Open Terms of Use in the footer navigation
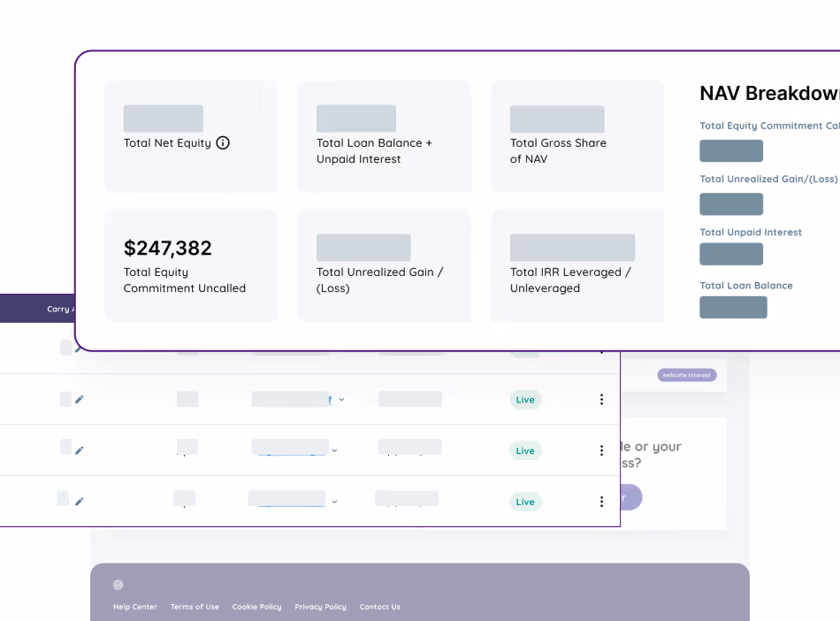840x621 pixels. click(x=195, y=607)
